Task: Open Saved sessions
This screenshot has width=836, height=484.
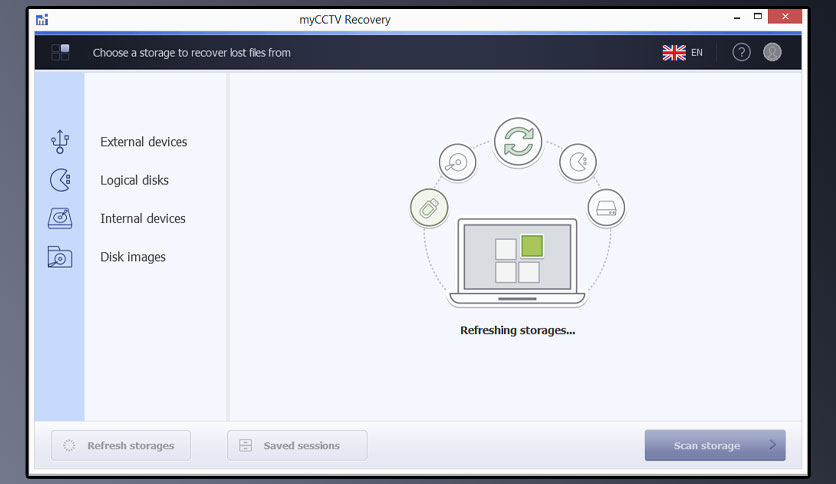Action: coord(297,446)
